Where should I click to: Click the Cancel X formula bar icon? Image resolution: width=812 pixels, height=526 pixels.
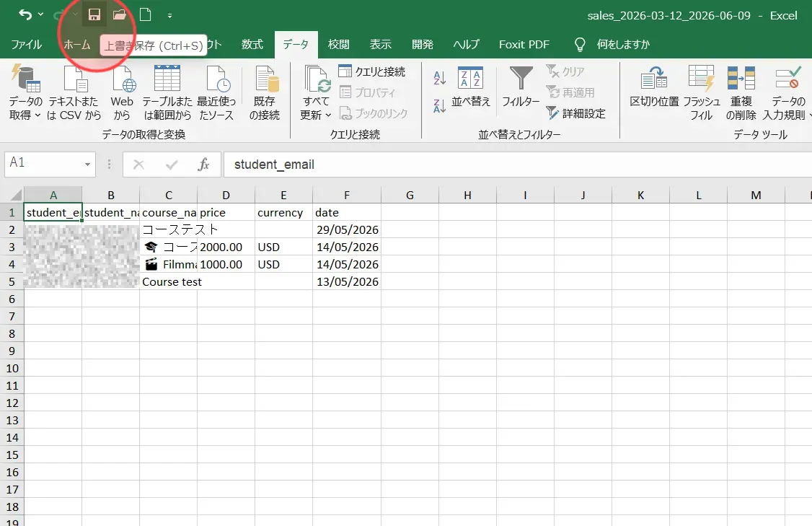point(138,165)
